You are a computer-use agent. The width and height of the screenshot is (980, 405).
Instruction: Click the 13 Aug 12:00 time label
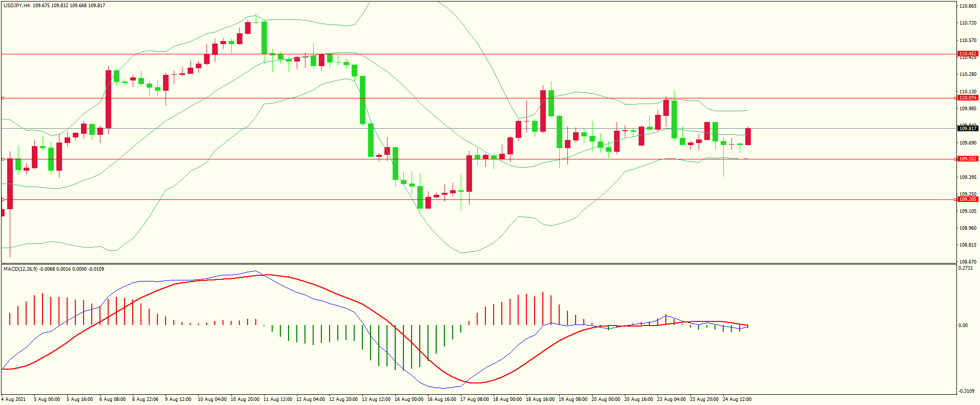(x=376, y=399)
